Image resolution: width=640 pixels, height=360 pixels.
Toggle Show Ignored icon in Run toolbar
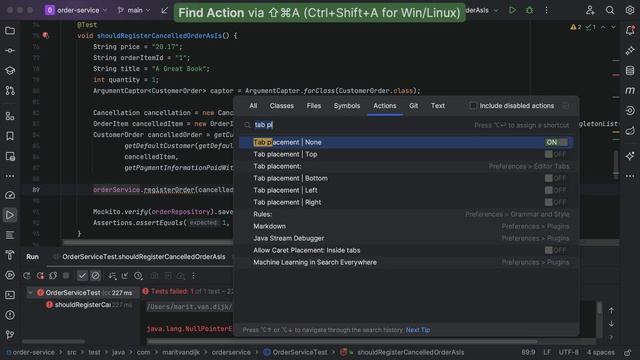tap(96, 276)
